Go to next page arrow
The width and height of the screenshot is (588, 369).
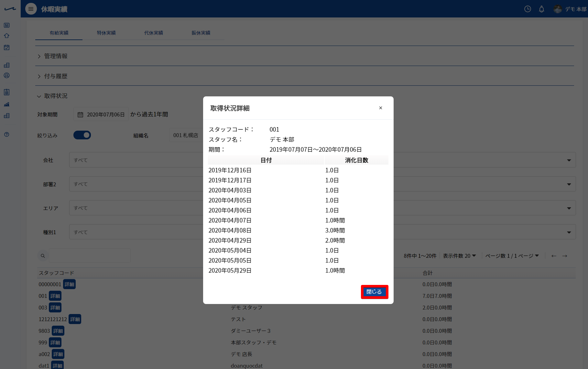[565, 256]
